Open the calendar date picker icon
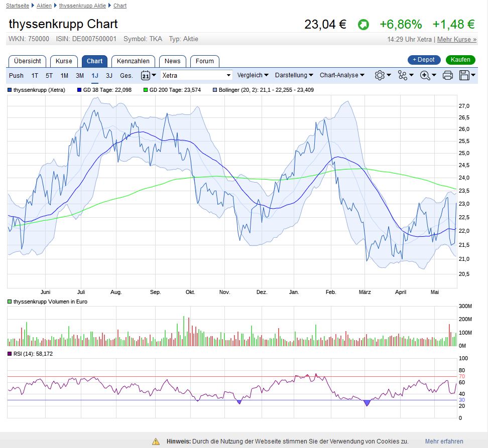Screen dimensions: 488x448 146,75
